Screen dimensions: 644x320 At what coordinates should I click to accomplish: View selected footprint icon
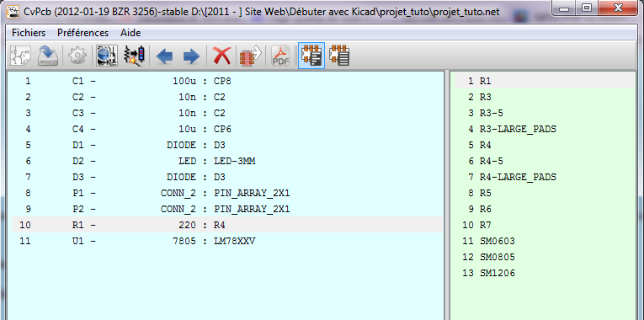click(107, 56)
